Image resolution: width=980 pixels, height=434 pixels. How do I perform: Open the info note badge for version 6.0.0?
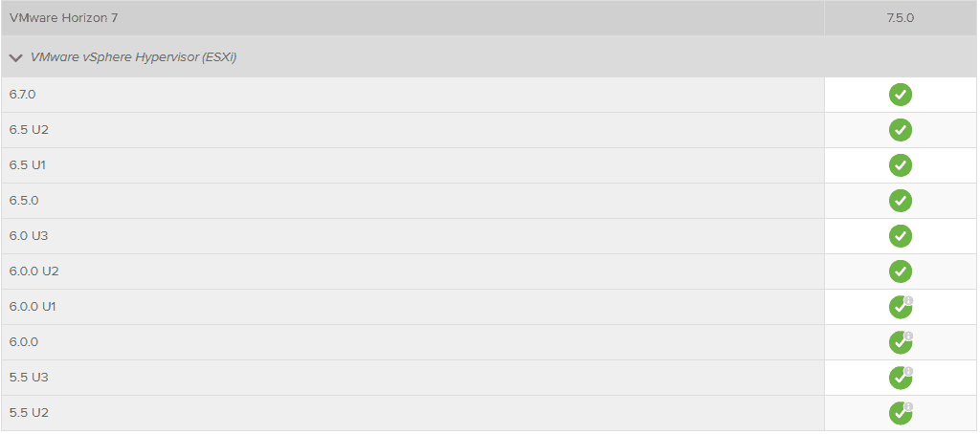908,336
